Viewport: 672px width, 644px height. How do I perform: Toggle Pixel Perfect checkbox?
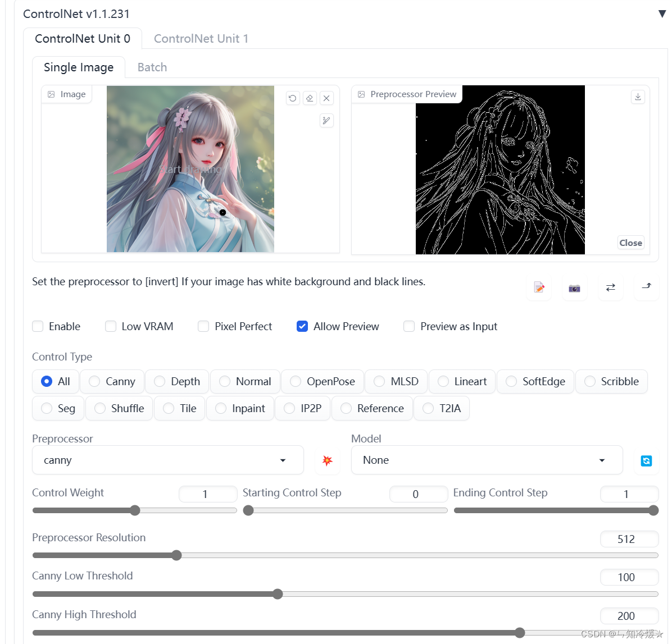(203, 326)
